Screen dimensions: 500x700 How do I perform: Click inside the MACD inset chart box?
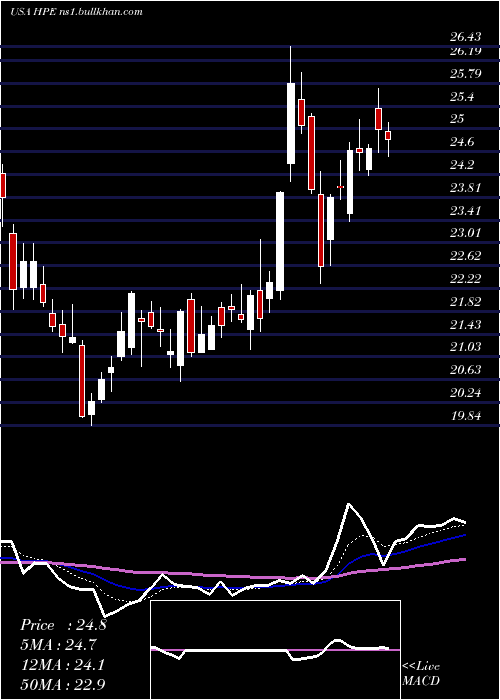pos(275,650)
